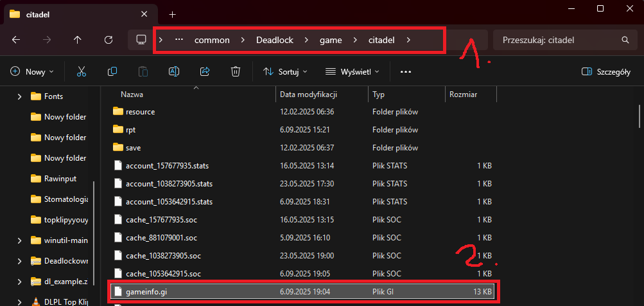The height and width of the screenshot is (306, 644).
Task: Go back with the Back arrow
Action: [x=15, y=40]
